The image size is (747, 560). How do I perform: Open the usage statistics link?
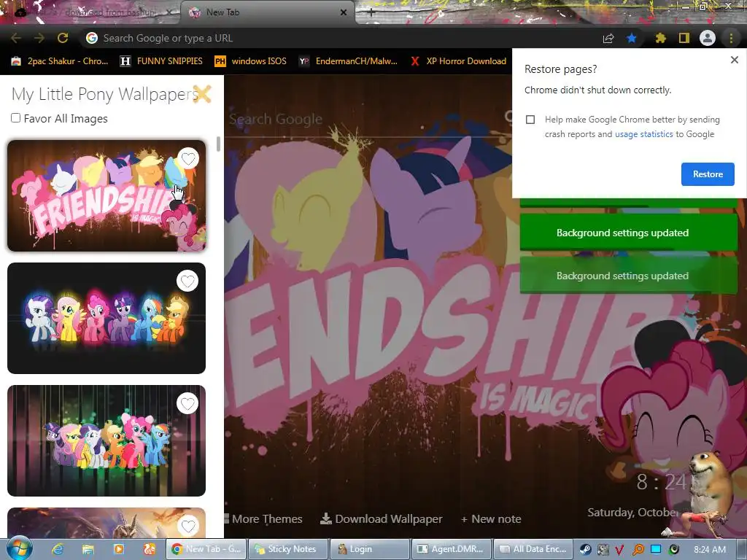click(643, 134)
